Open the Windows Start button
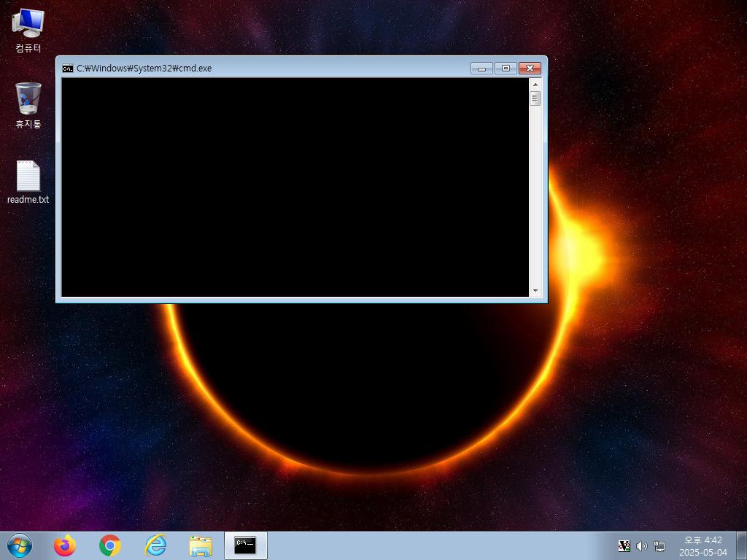 click(20, 545)
